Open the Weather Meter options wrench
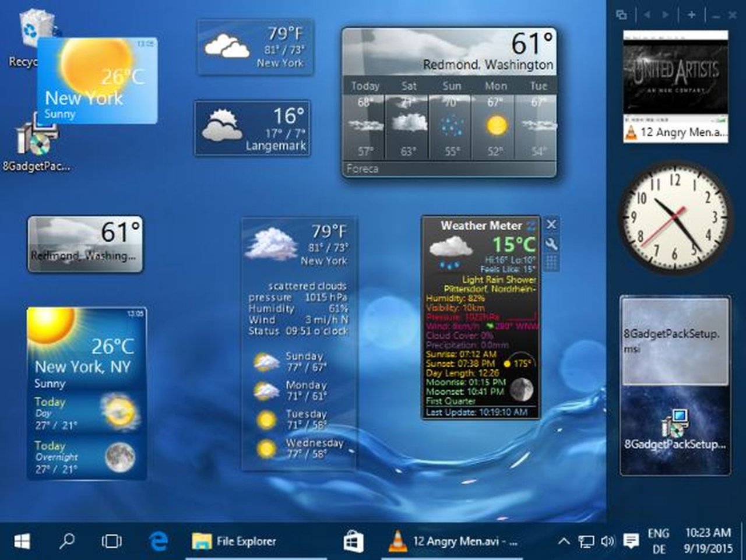Screen dimensions: 746x560 click(x=551, y=244)
